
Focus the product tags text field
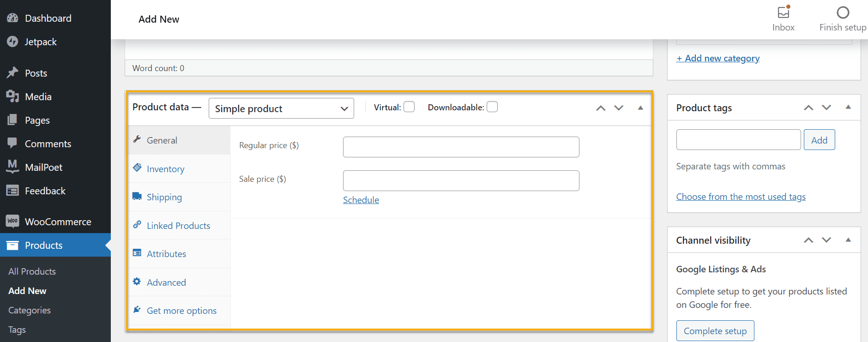pyautogui.click(x=739, y=140)
